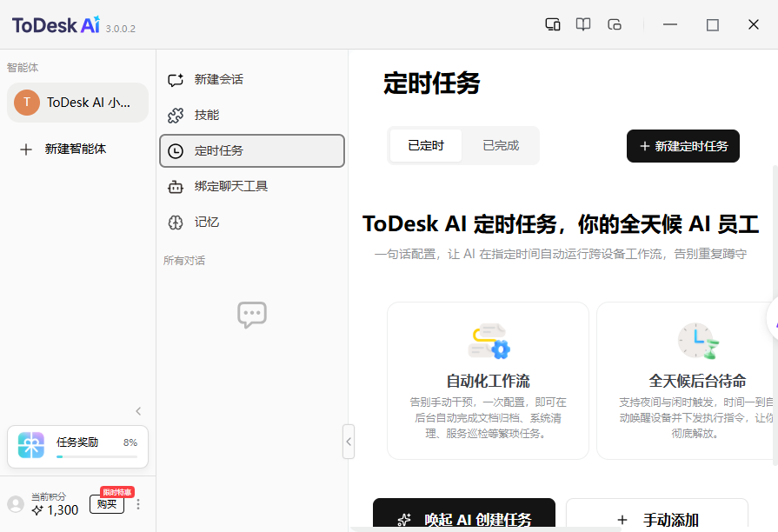Minimize the ToDesk AI window
This screenshot has width=778, height=532.
tap(670, 24)
